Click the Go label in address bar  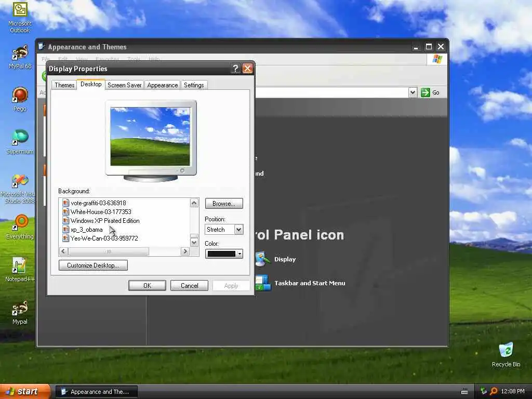click(436, 92)
